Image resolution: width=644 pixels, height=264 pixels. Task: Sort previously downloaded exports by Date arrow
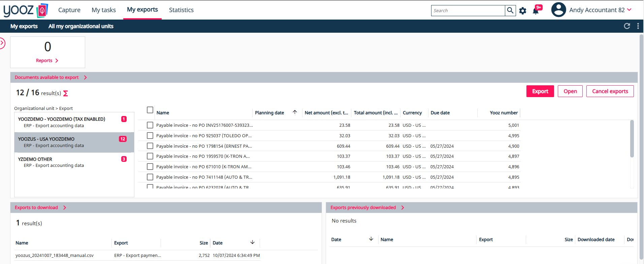(371, 239)
